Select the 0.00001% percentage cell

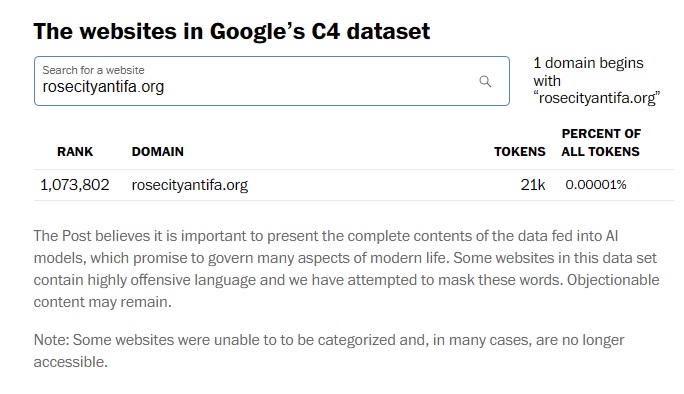coord(596,185)
